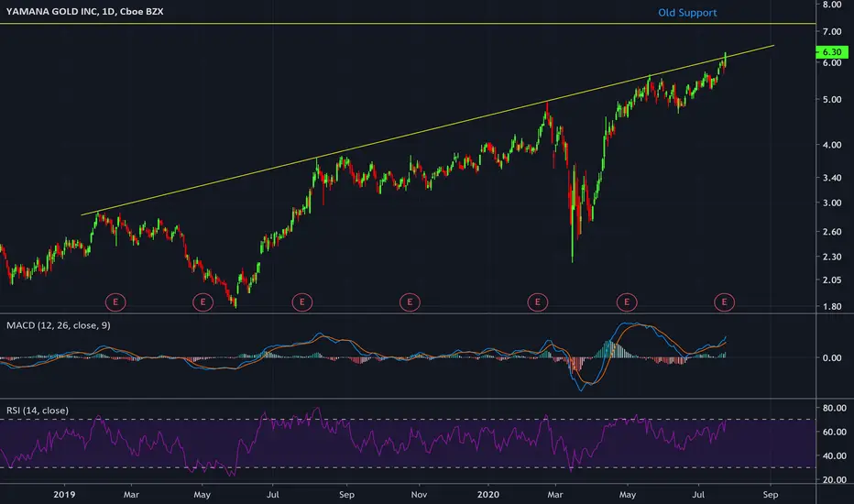Click the 40.00 RSI axis label
854x504 pixels.
click(835, 456)
